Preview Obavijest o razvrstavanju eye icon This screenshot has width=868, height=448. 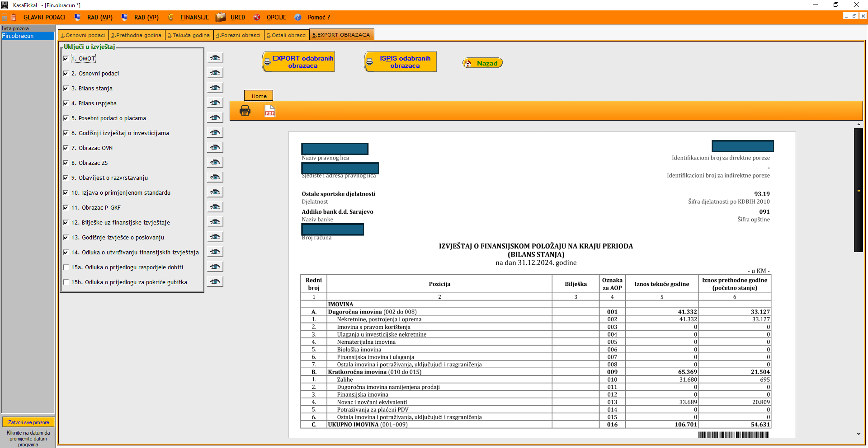[215, 177]
